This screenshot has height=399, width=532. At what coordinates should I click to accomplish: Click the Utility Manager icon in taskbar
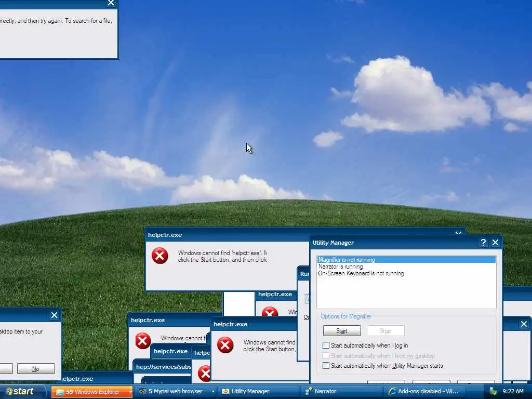225,392
